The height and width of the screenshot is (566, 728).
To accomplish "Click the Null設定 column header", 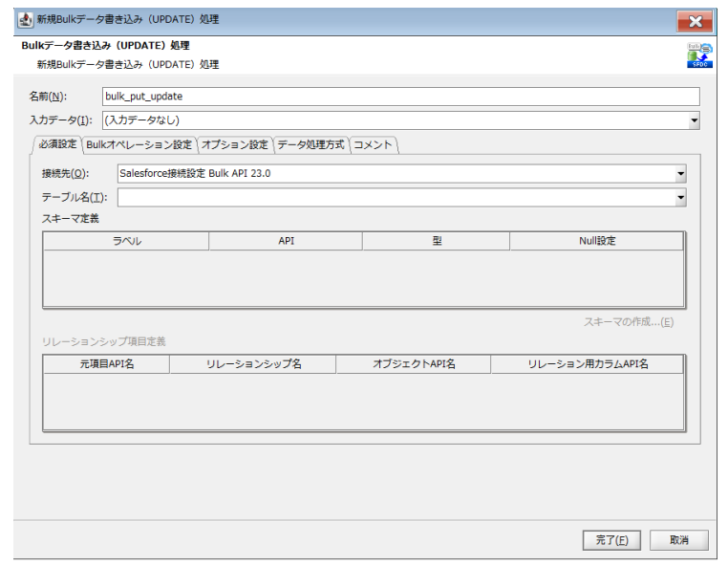I will [596, 241].
